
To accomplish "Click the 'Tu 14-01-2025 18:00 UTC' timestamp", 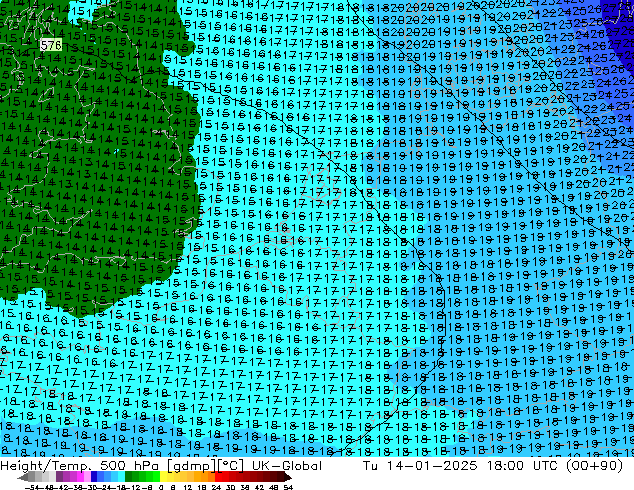I will [x=462, y=466].
